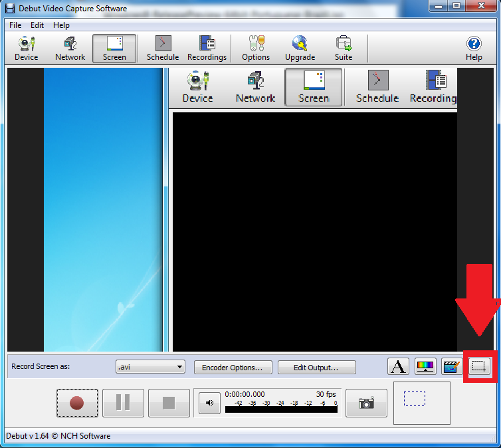Take a snapshot with the camera button
Image resolution: width=501 pixels, height=448 pixels.
(366, 403)
